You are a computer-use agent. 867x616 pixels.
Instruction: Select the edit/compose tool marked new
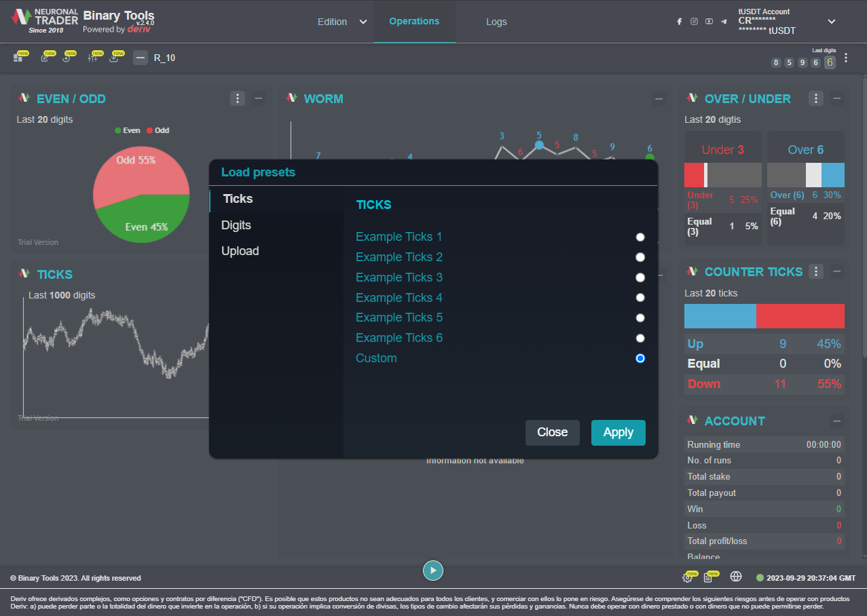(x=43, y=58)
